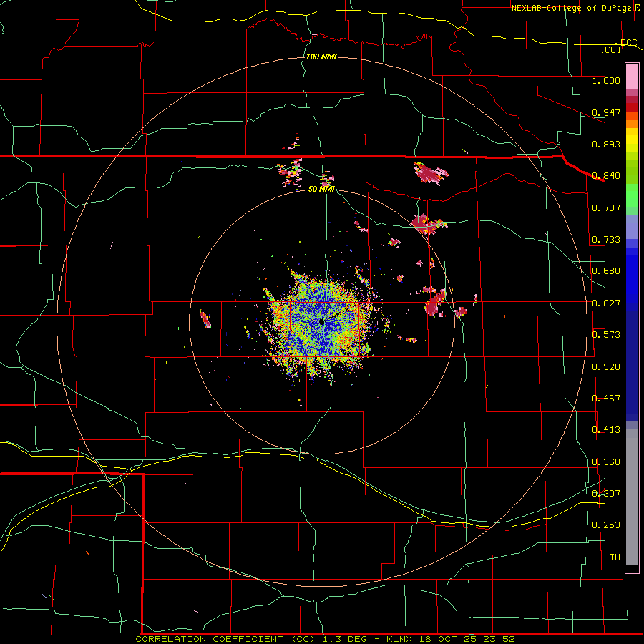The width and height of the screenshot is (644, 644).
Task: Click the lavender segment of the color bar
Action: 632,227
